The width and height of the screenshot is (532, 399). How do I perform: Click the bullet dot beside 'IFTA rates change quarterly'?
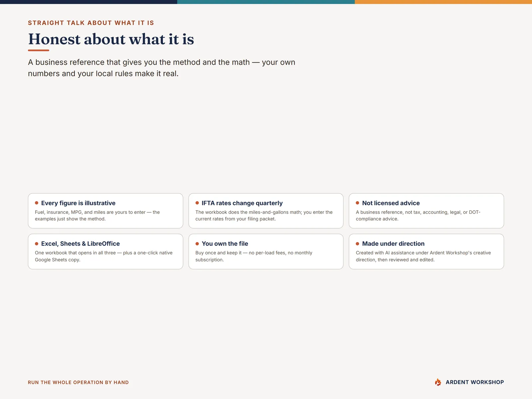[197, 203]
